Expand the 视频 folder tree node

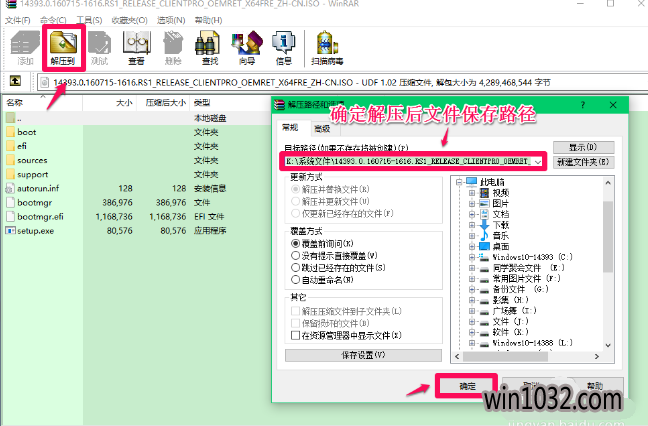(473, 194)
